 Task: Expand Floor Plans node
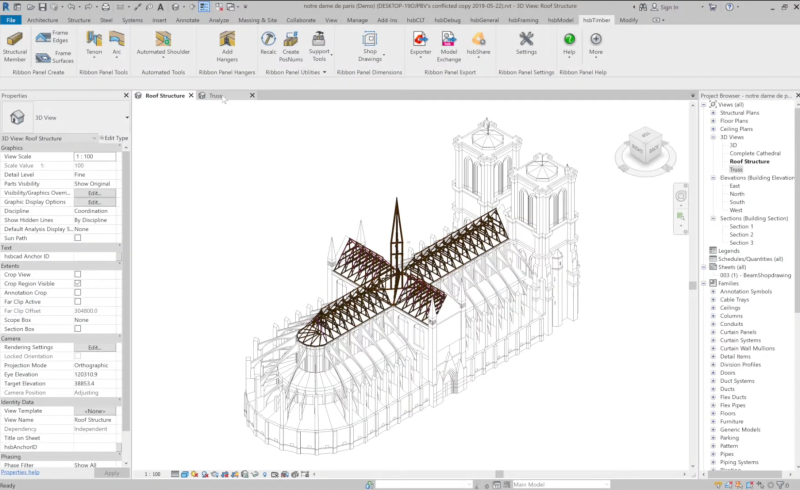pos(713,121)
